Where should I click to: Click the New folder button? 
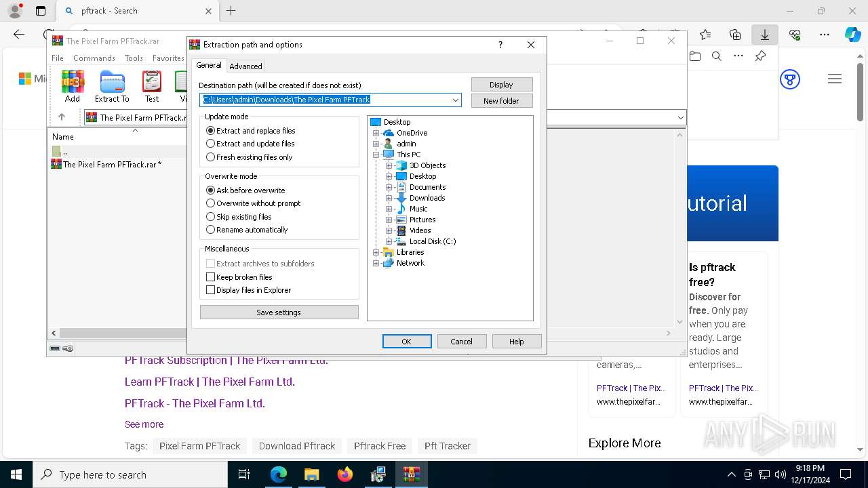point(502,101)
